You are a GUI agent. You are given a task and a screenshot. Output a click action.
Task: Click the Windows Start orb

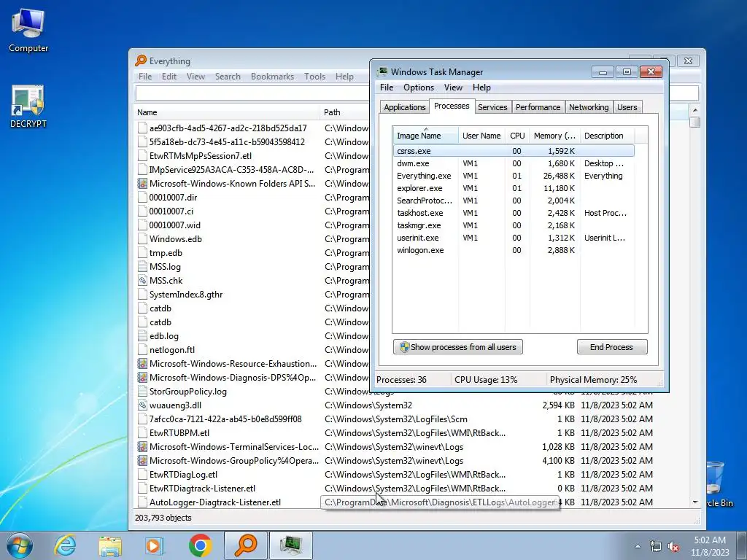tap(20, 545)
